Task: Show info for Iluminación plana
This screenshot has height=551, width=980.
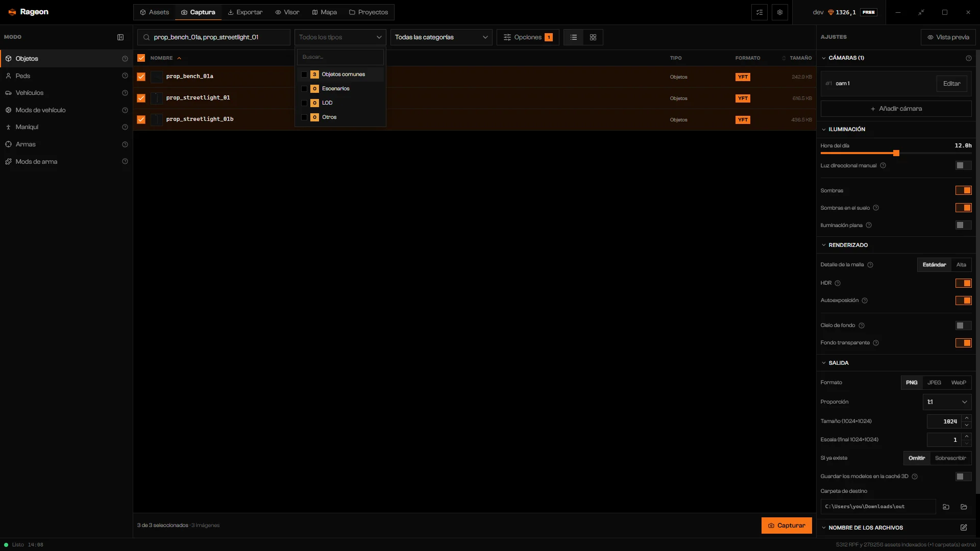Action: (x=869, y=226)
